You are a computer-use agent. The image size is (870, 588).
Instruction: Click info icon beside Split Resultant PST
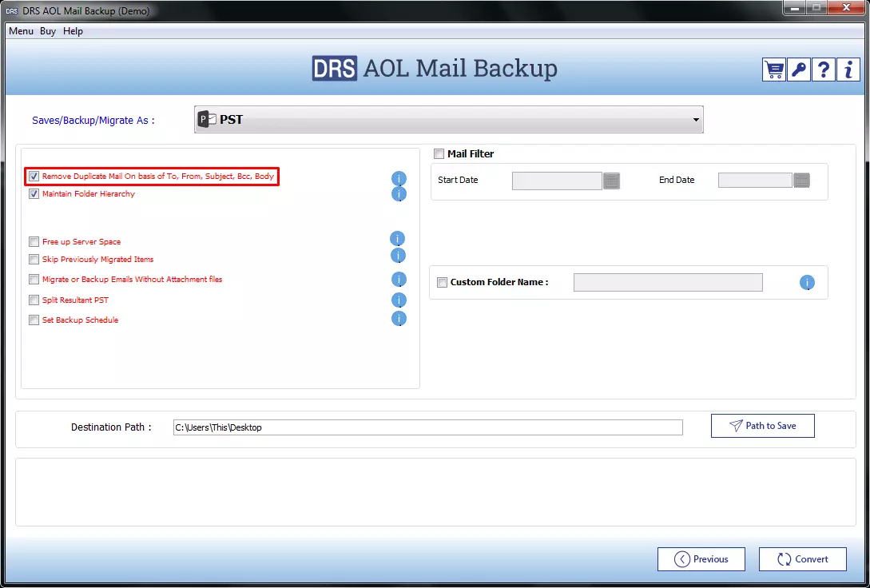tap(399, 300)
